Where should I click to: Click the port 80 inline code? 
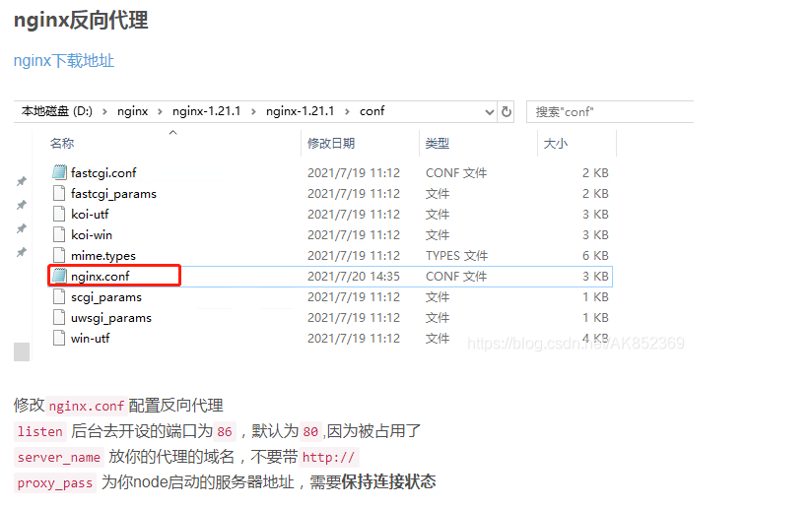coord(310,431)
